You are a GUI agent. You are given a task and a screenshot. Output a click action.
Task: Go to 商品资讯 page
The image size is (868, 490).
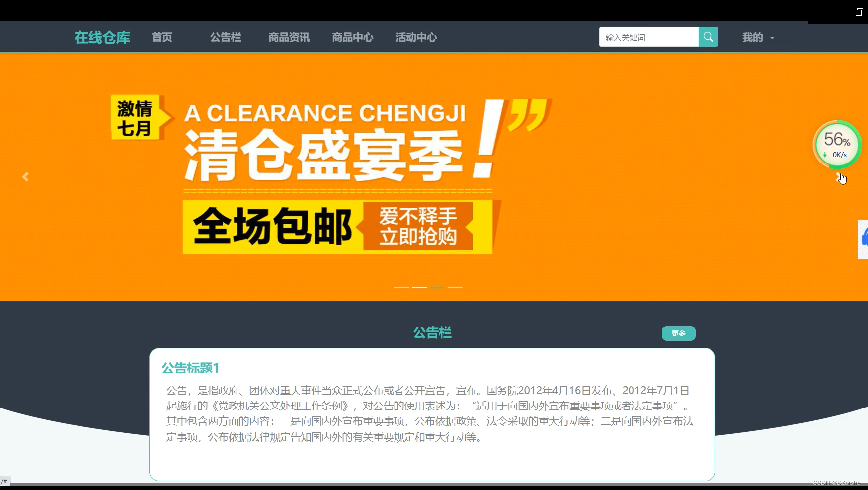click(x=289, y=37)
